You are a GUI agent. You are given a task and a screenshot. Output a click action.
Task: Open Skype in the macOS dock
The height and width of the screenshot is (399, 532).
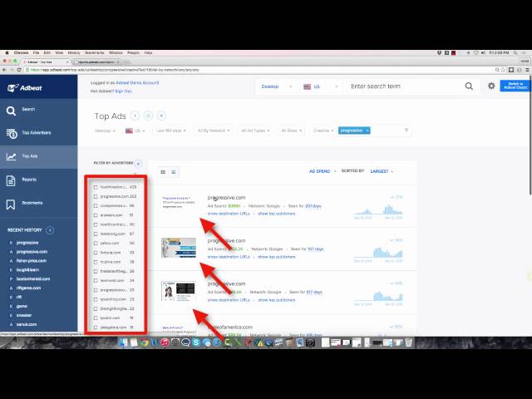(196, 342)
